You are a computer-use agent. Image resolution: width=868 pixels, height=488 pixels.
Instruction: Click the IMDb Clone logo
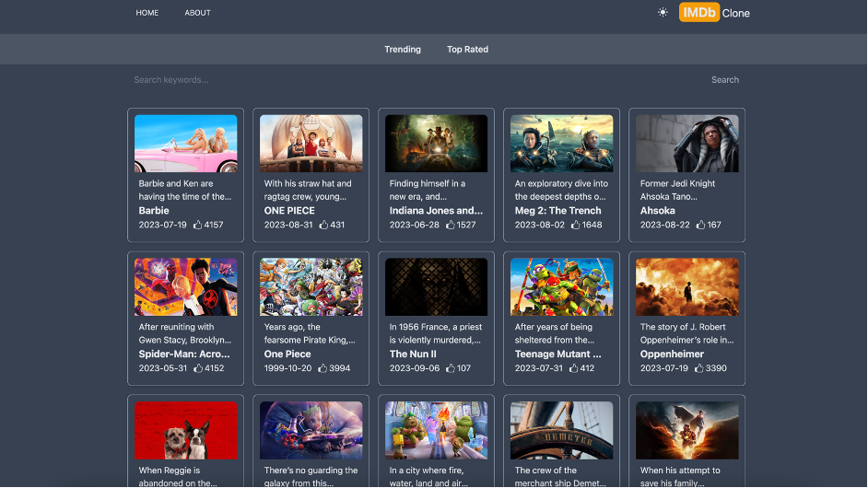pos(714,13)
